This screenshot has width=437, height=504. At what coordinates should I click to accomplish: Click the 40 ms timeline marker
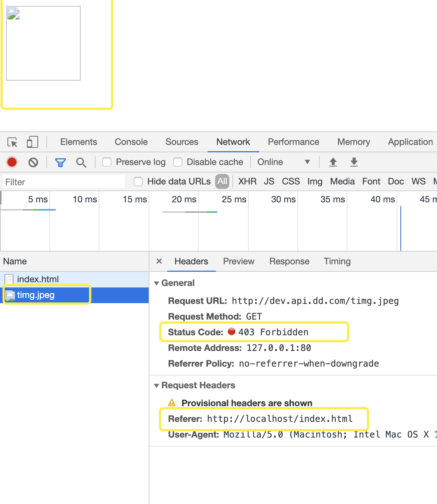(x=382, y=199)
